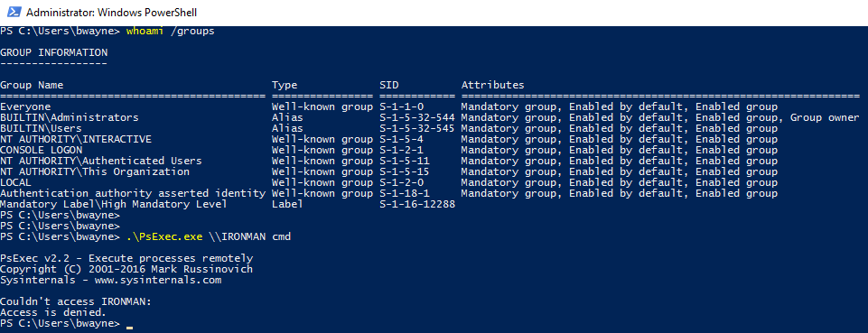Click the BUILTIN\Administrators group entry
Image resolution: width=868 pixels, height=333 pixels.
70,118
